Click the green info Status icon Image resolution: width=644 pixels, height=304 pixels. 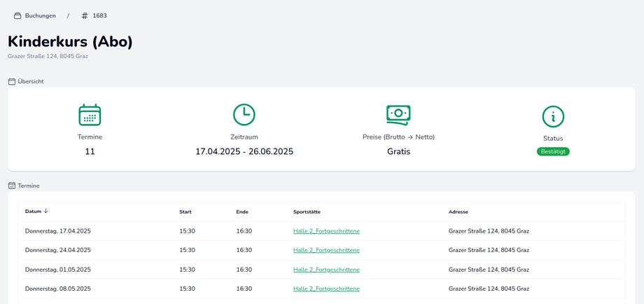point(553,116)
